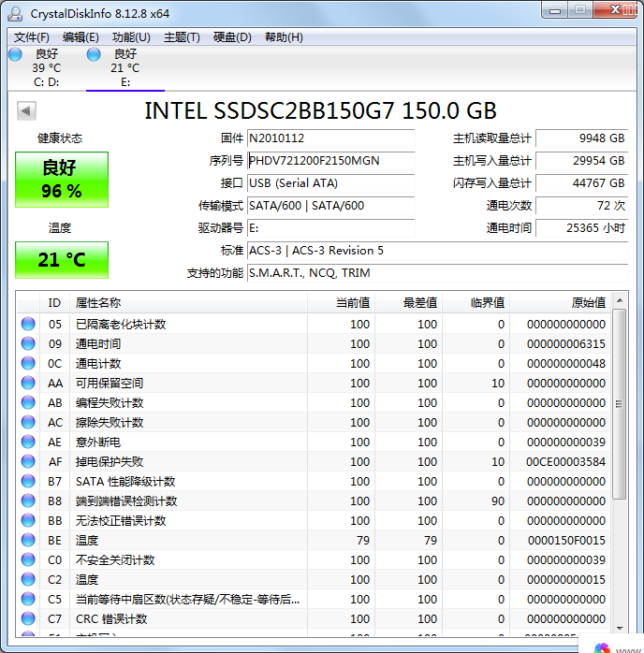The height and width of the screenshot is (653, 644).
Task: Click status icon of row B7 SATA 性能降级计数
Action: coord(28,481)
